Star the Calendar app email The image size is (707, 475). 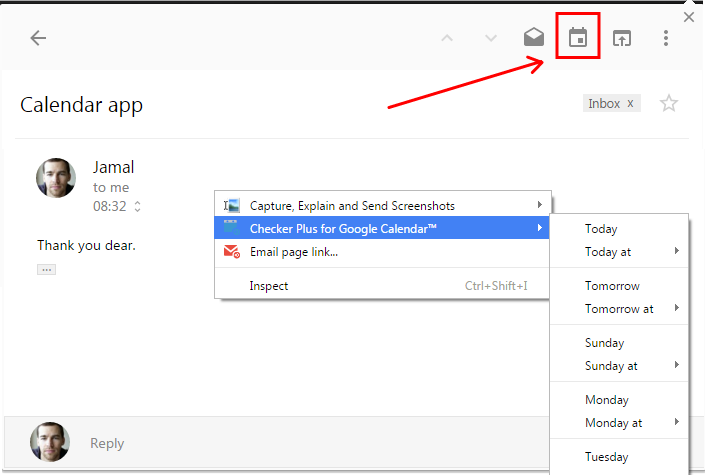pos(669,103)
